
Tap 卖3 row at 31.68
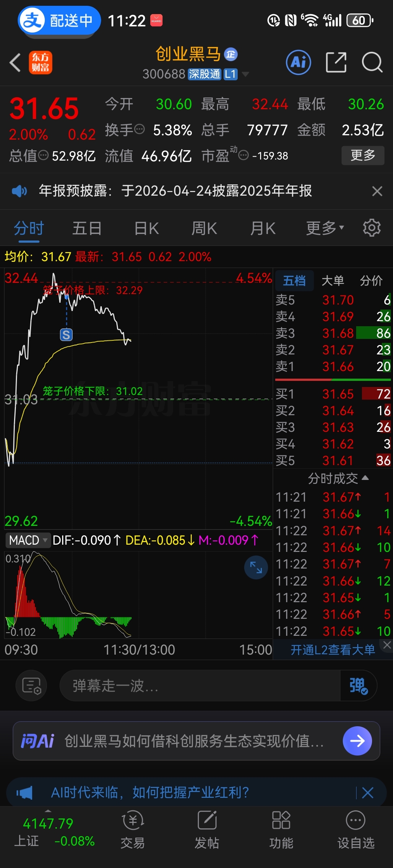coord(333,333)
